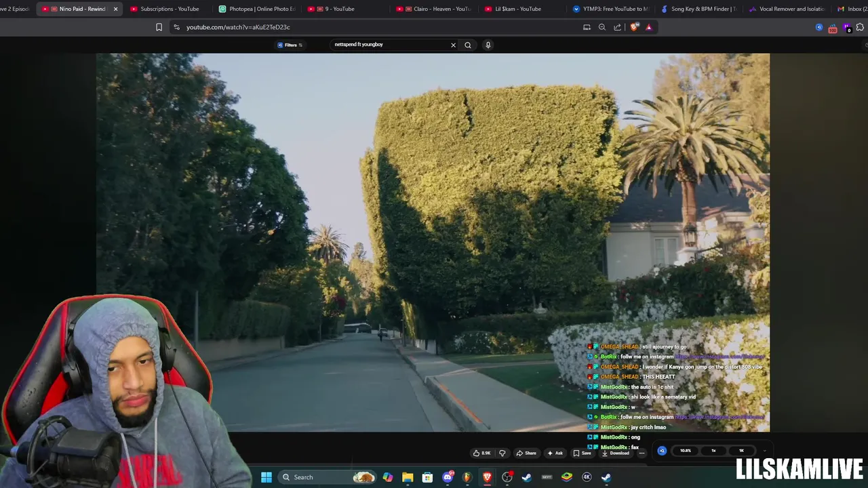This screenshot has height=488, width=868.
Task: Switch to the Clairo - Heaven tab
Action: 435,9
